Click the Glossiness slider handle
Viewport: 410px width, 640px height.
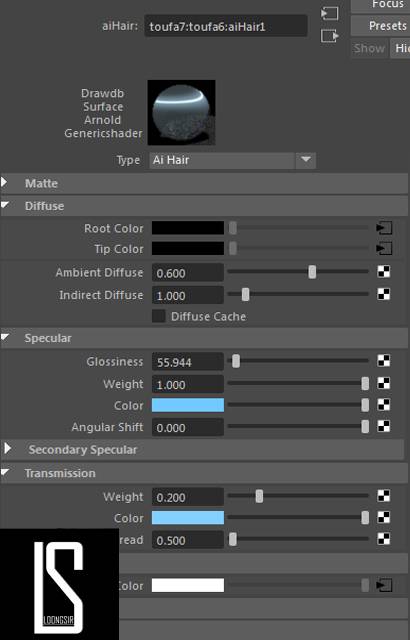point(236,361)
